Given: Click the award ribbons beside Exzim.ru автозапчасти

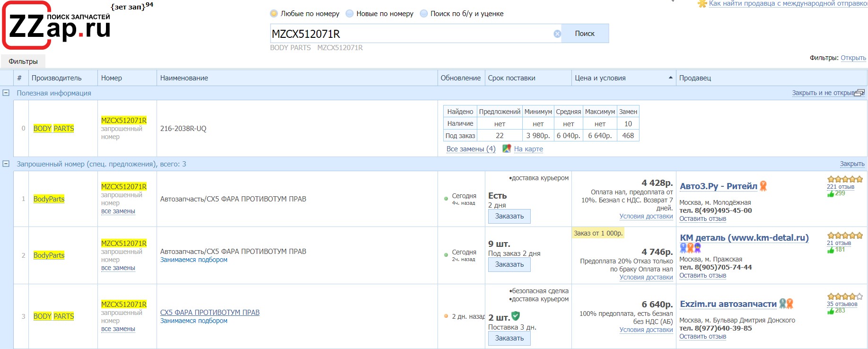Looking at the screenshot, I should click(786, 304).
